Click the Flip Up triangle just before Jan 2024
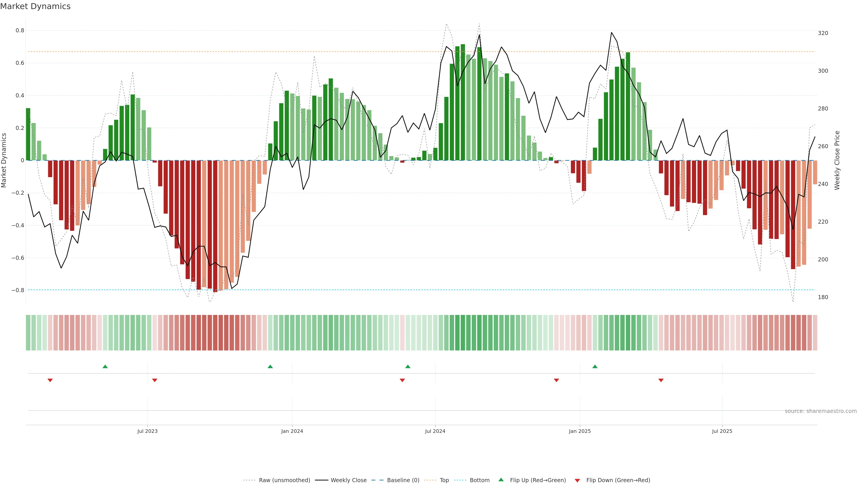 pyautogui.click(x=270, y=366)
